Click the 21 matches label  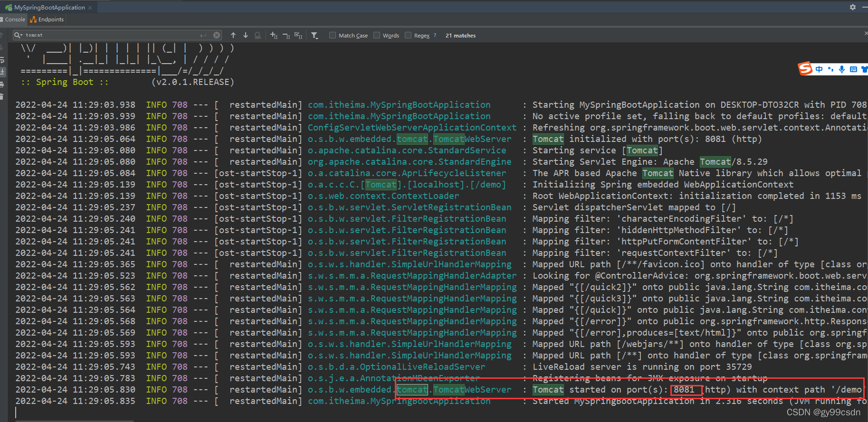click(x=460, y=36)
